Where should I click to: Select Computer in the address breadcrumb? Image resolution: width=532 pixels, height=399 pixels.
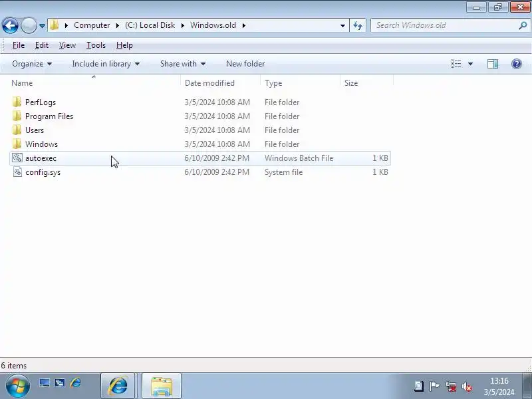point(92,25)
